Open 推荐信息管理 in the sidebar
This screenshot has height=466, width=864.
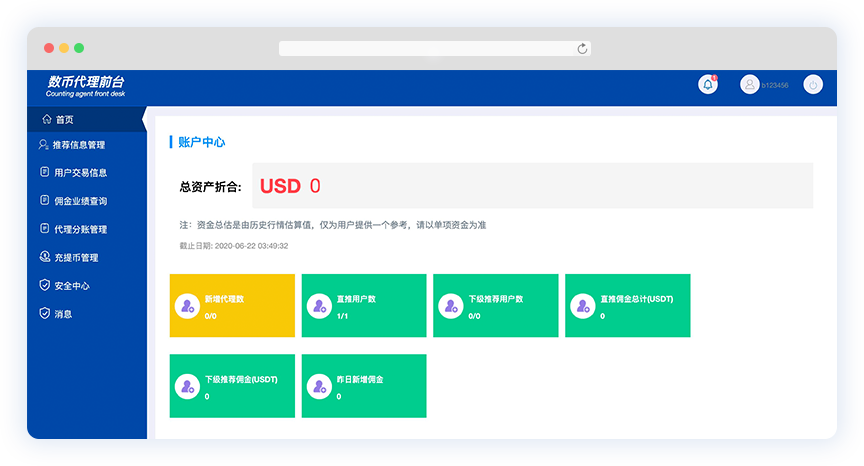(78, 145)
